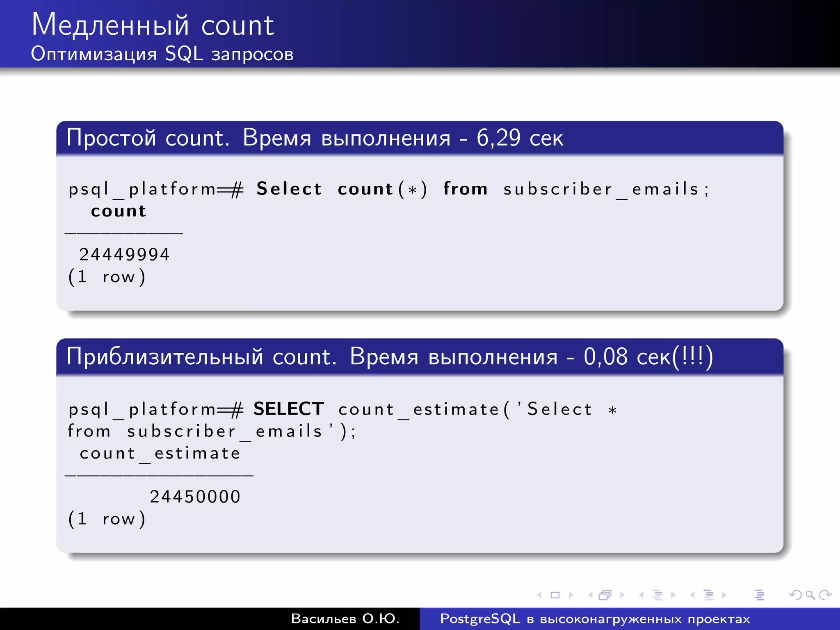Click the go-forward curved arrow icon

(x=825, y=595)
